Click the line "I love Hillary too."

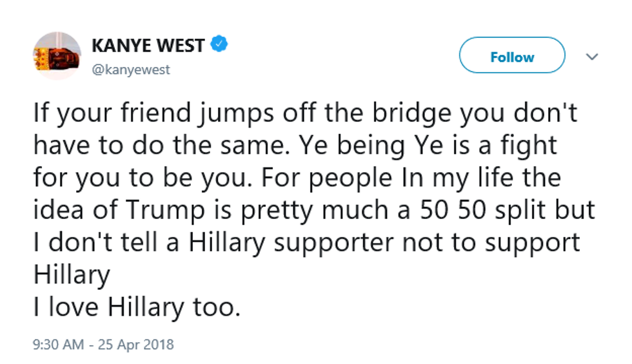click(x=137, y=307)
